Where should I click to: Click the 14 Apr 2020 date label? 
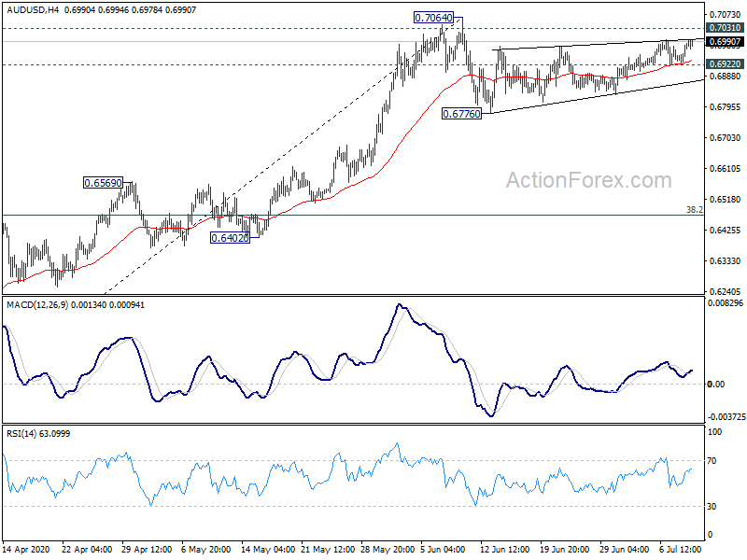tap(26, 549)
